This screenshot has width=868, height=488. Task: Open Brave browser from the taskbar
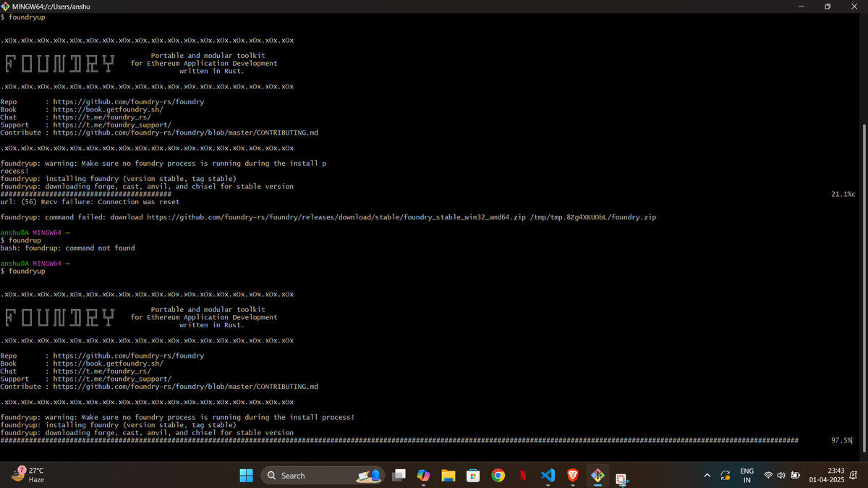coord(572,476)
